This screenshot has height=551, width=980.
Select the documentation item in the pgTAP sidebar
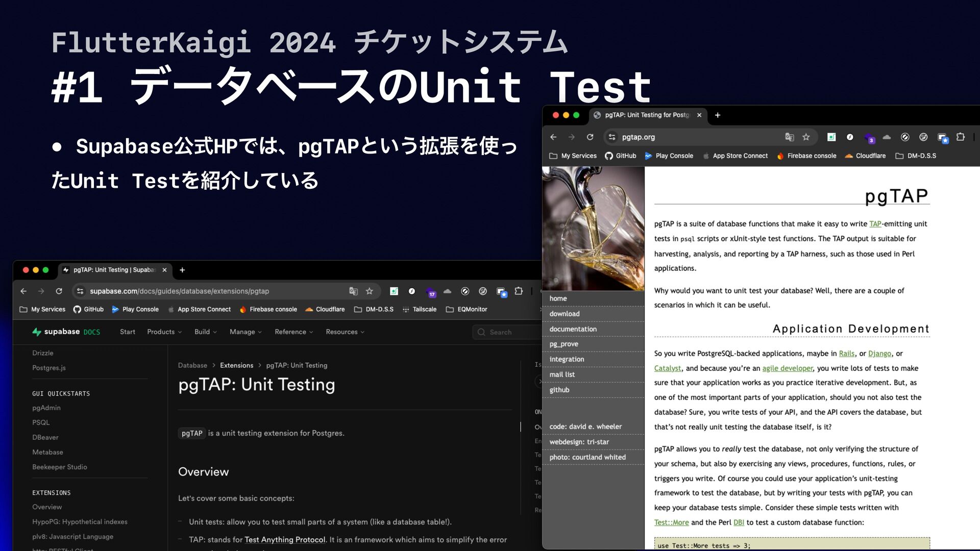point(573,329)
